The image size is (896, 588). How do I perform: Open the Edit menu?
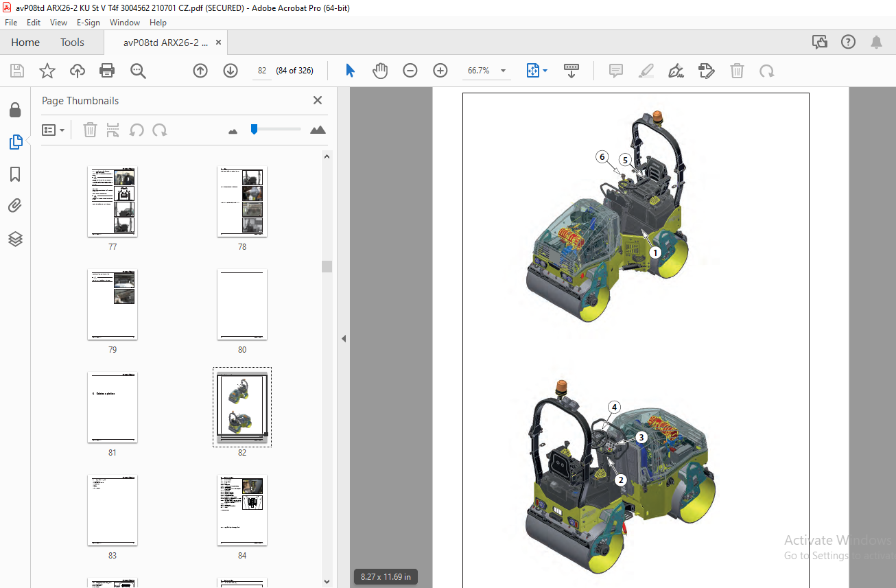pyautogui.click(x=34, y=22)
